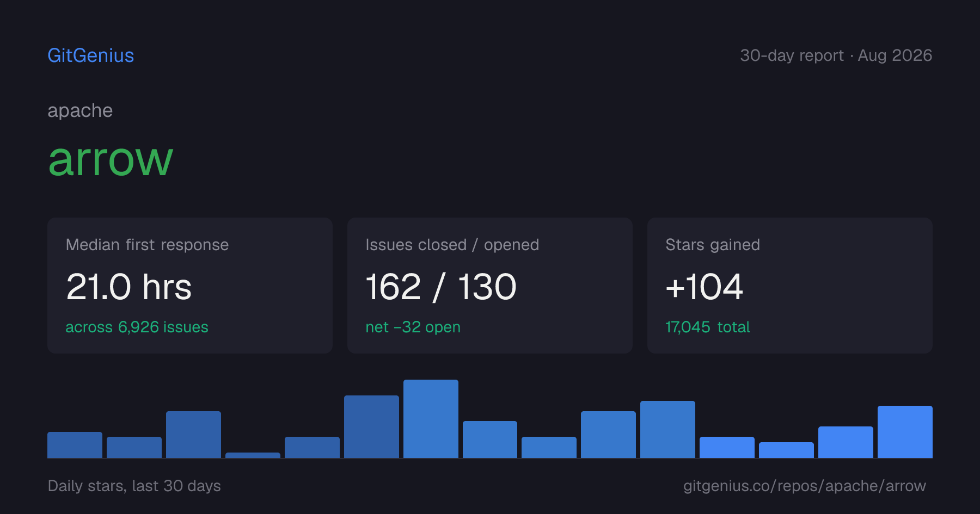
Task: Click the tallest bar in the stars chart
Action: [x=431, y=419]
